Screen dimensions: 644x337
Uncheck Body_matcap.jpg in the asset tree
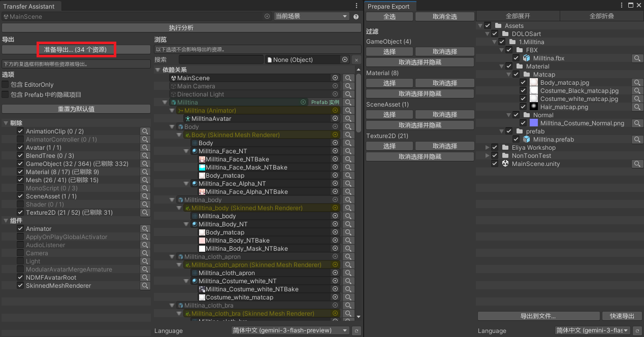coord(523,83)
